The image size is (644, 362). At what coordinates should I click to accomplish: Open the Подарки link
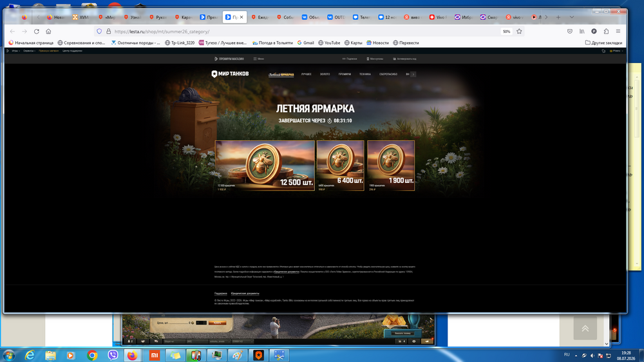pyautogui.click(x=350, y=59)
